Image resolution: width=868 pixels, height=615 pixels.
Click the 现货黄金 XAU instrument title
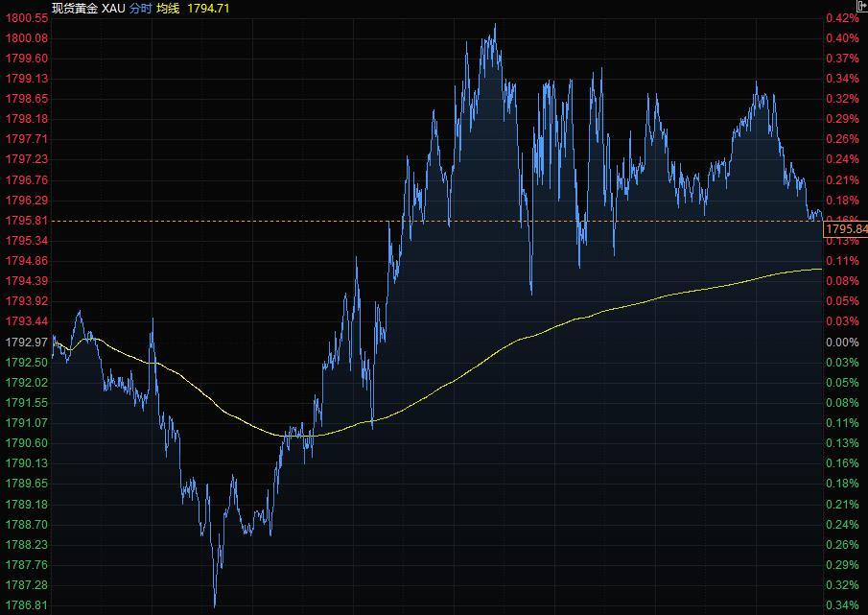(88, 8)
